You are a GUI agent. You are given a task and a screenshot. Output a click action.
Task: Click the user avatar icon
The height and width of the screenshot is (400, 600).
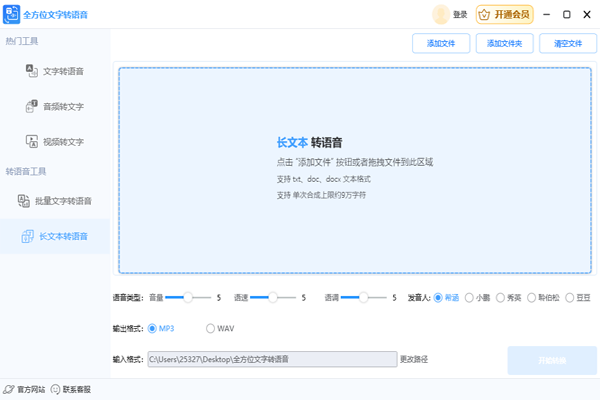pos(441,15)
